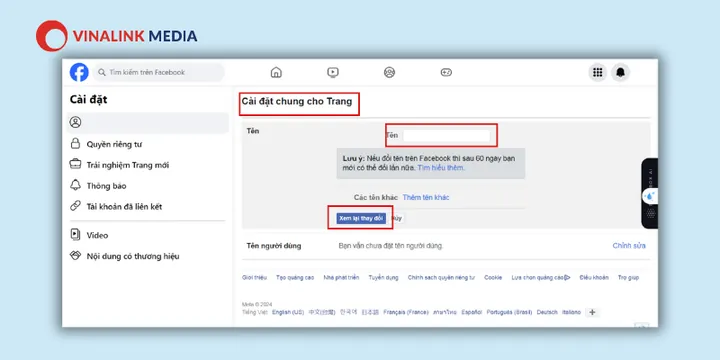
Task: Click the profile icon in settings sidebar
Action: point(75,122)
